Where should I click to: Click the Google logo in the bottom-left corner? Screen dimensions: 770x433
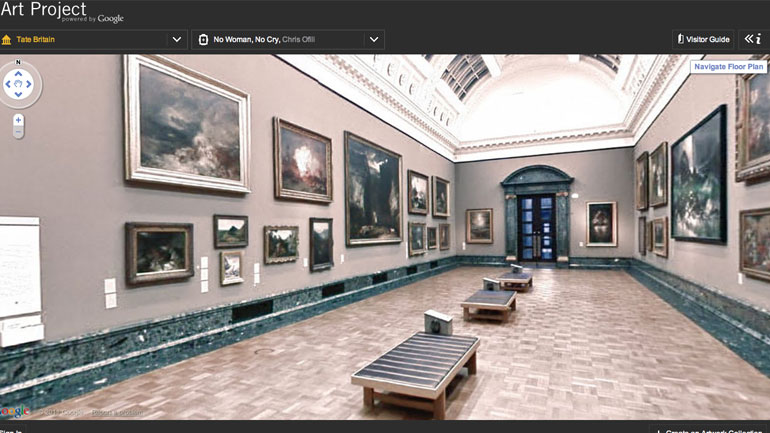tap(15, 411)
